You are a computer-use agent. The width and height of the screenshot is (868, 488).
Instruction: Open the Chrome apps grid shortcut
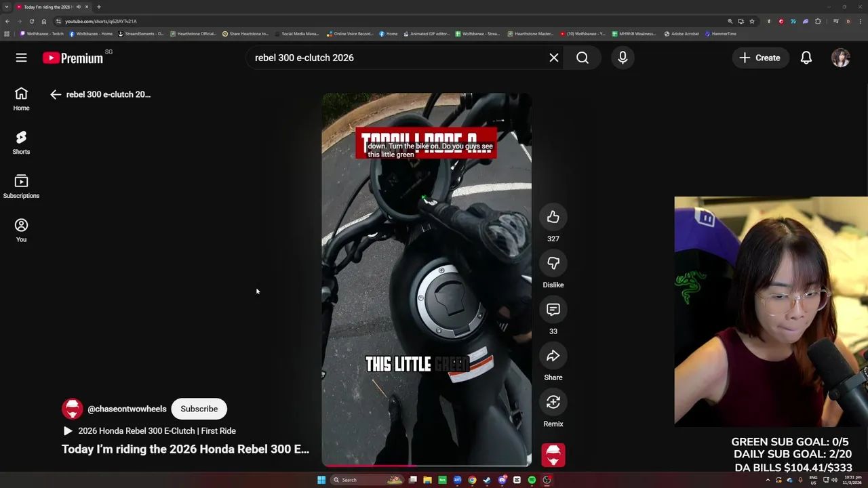point(7,34)
